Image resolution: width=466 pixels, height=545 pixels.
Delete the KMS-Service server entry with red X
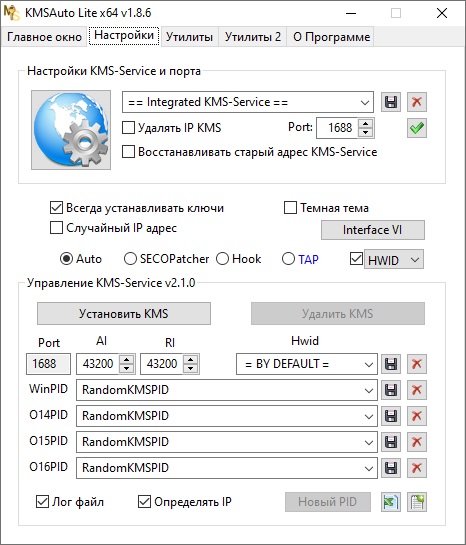(x=417, y=102)
